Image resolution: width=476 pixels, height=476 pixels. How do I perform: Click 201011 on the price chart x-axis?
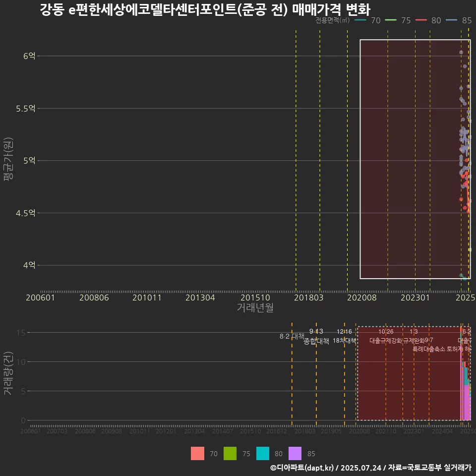coord(147,297)
